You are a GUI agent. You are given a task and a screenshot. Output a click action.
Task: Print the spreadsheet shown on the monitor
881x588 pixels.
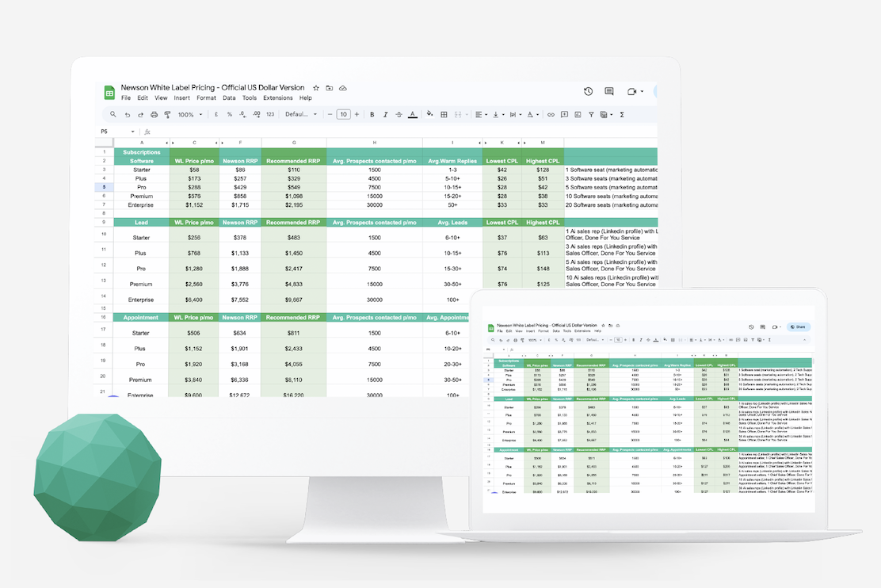154,115
